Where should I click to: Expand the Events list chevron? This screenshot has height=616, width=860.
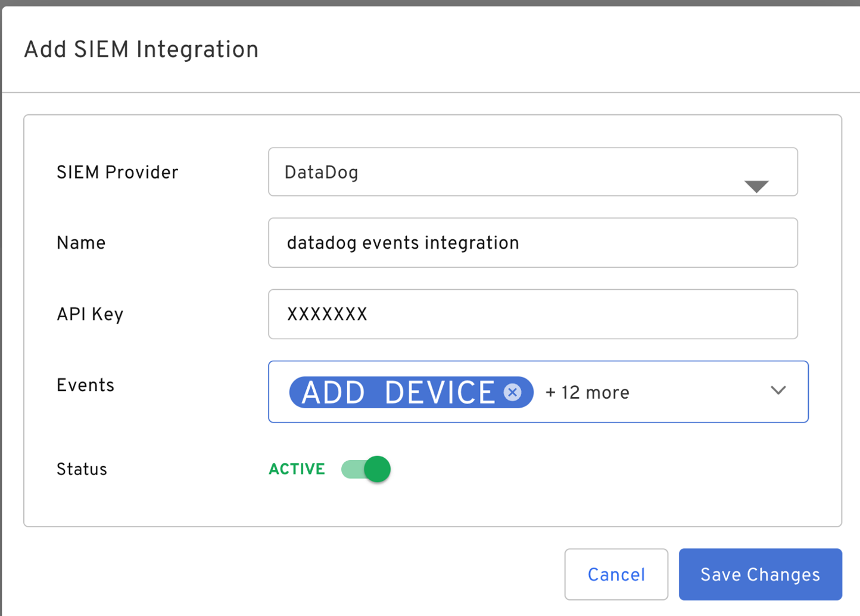(778, 390)
